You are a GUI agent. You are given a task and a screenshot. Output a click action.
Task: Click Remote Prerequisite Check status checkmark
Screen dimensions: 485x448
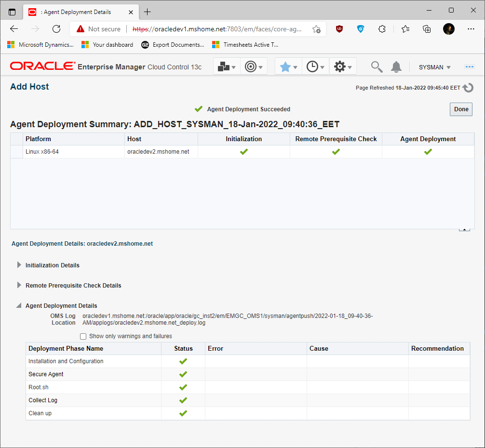336,152
